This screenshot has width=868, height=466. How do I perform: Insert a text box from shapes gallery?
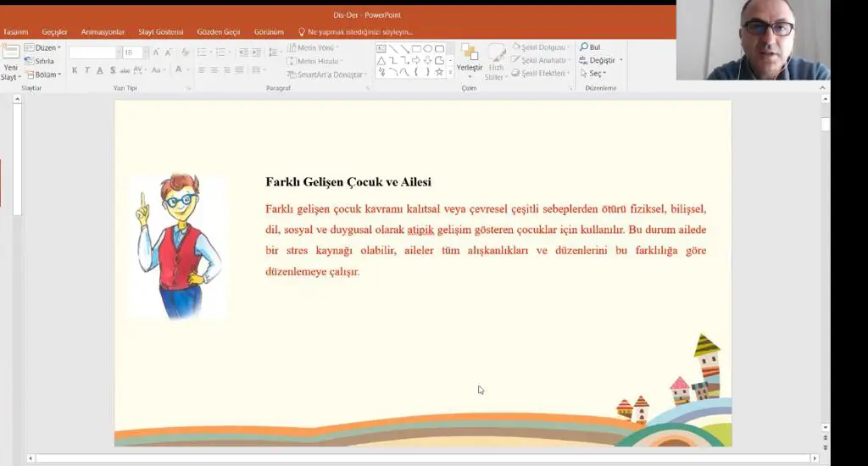pos(381,49)
